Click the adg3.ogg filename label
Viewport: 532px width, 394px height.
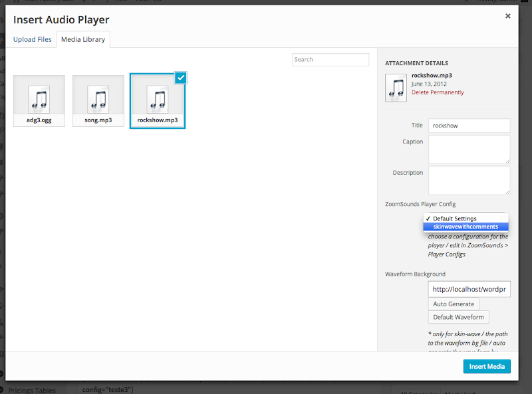click(x=39, y=120)
